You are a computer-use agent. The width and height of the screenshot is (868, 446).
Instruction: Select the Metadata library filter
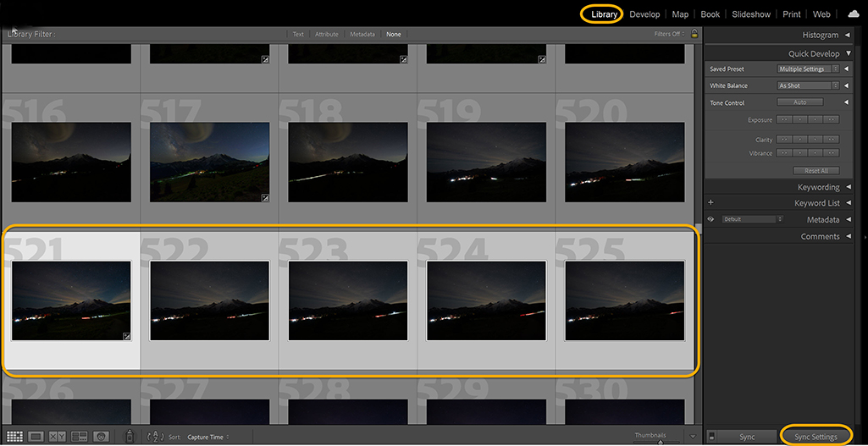point(362,35)
